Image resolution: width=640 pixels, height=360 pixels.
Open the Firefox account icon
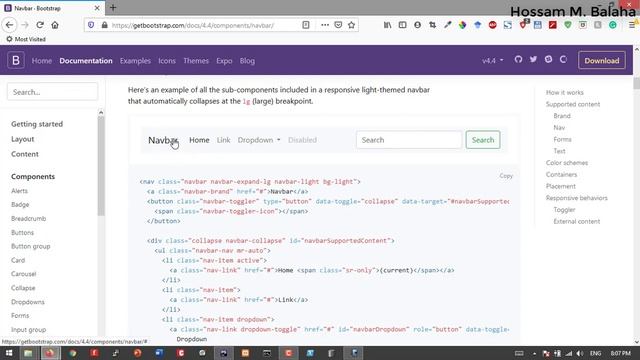417,25
